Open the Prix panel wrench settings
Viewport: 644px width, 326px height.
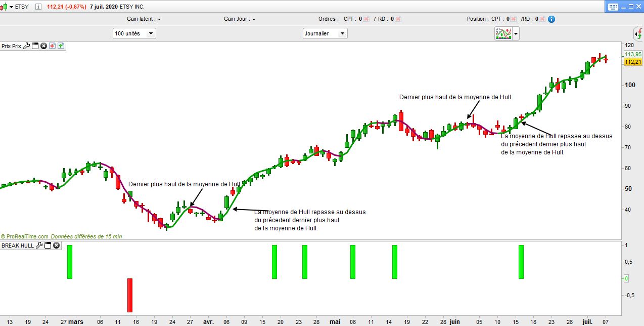[x=26, y=46]
